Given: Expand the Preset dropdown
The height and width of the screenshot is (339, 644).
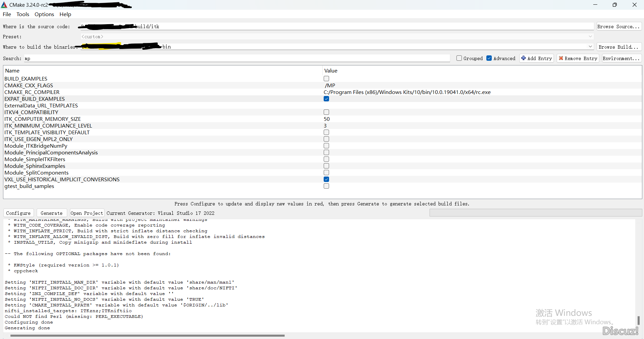Looking at the screenshot, I should pyautogui.click(x=590, y=37).
